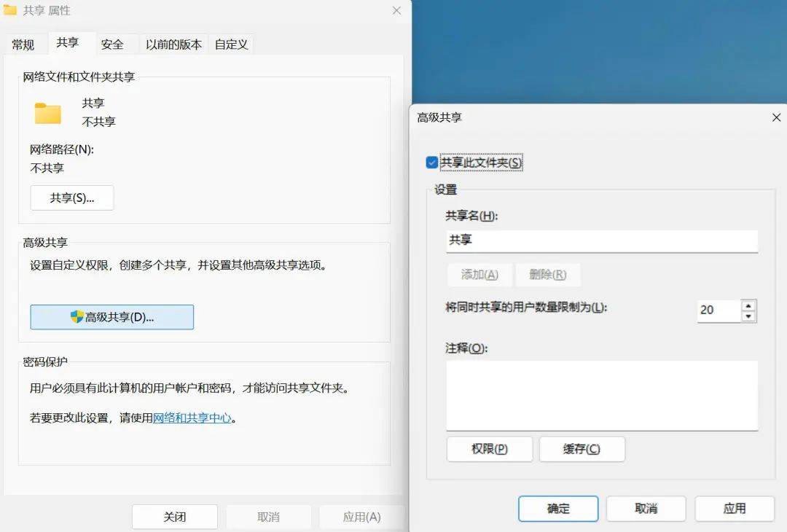Click the 注释(O) comment text area
This screenshot has width=787, height=532.
click(x=602, y=395)
